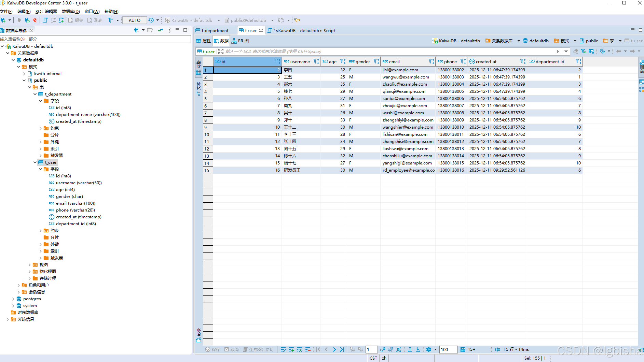This screenshot has width=644, height=362.
Task: Toggle the AUTO commit mode button
Action: point(135,20)
